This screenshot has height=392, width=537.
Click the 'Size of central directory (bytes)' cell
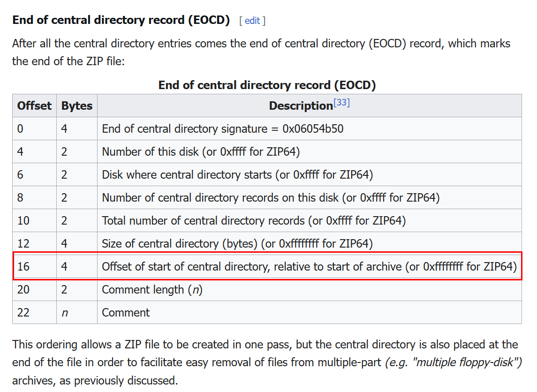pos(237,243)
